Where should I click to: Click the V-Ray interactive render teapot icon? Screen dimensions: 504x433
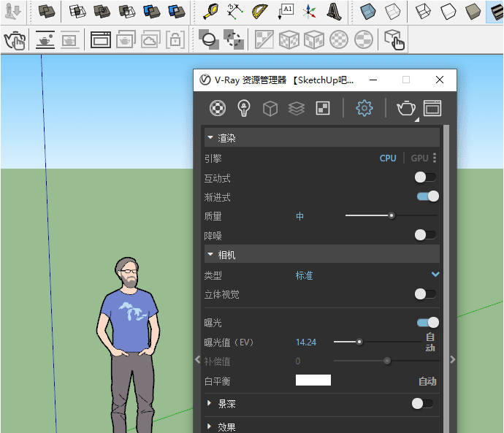(15, 40)
